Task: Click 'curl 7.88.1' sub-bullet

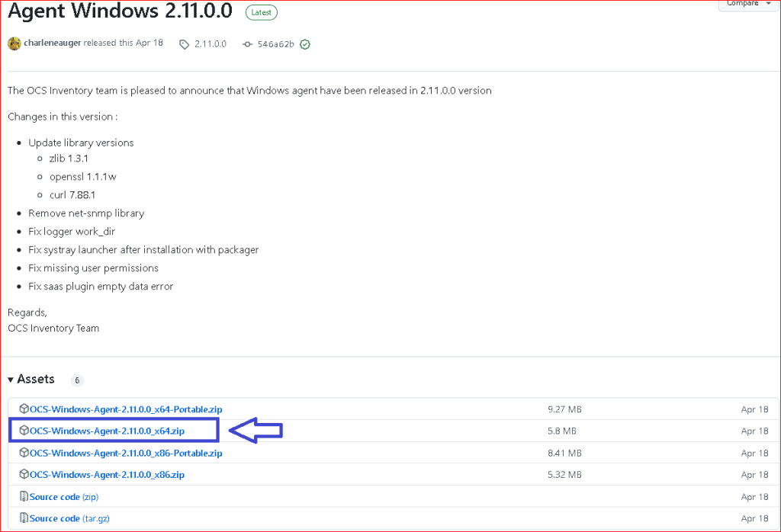Action: coord(72,195)
